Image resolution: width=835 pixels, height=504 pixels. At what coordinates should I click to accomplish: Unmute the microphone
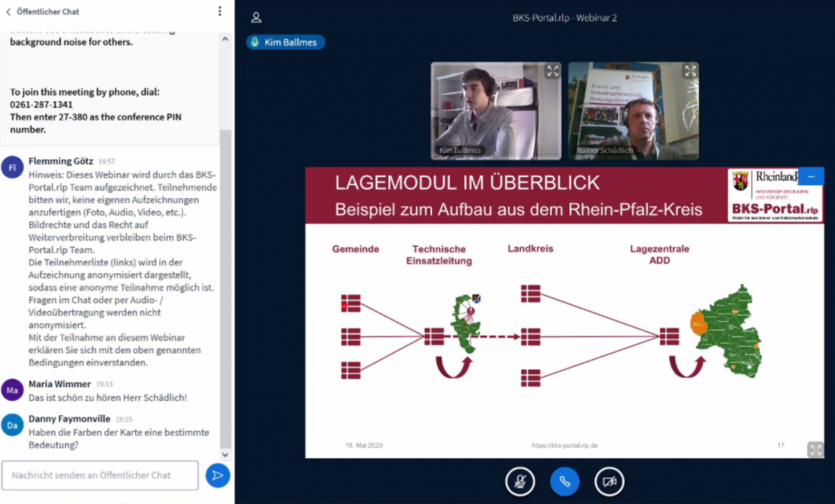520,481
